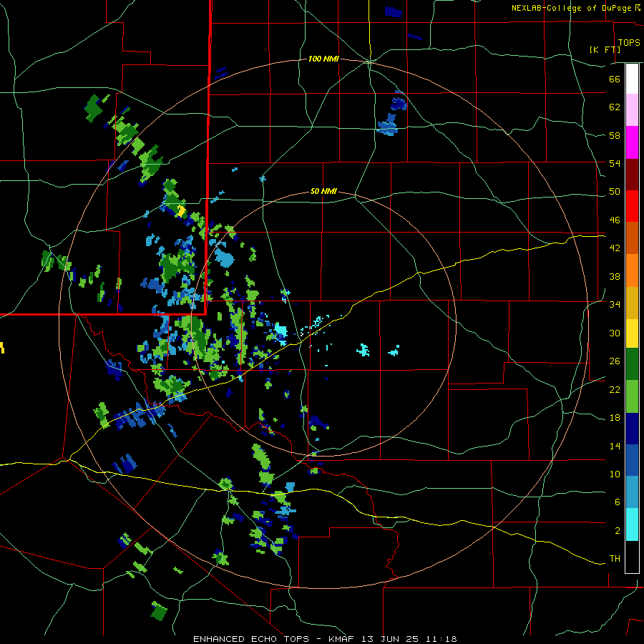Click the '34' legend value
This screenshot has width=644, height=644.
[x=615, y=305]
